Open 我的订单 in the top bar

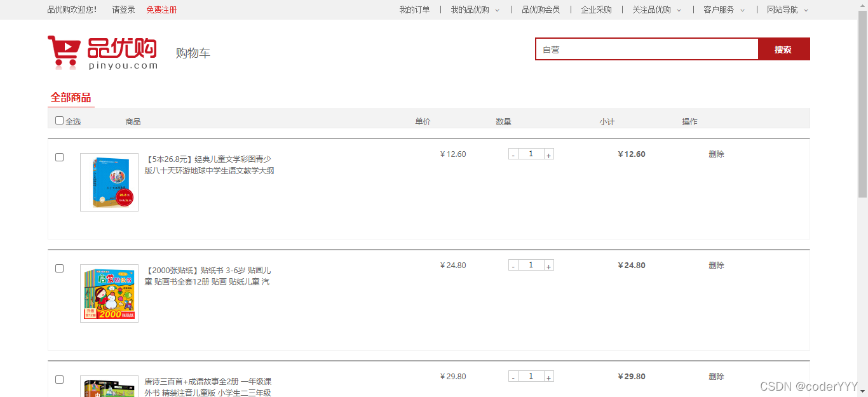pyautogui.click(x=414, y=10)
